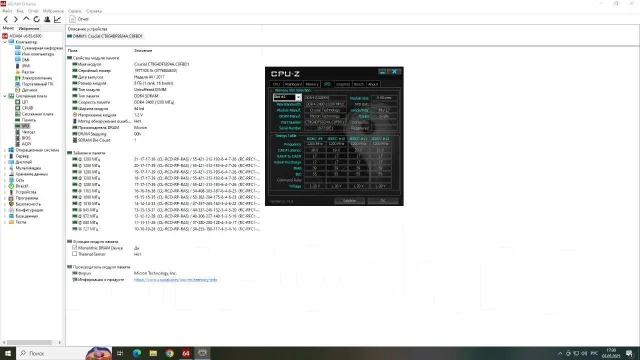The height and width of the screenshot is (360, 640).
Task: Expand the Хранение данных tree node
Action: pos(5,174)
